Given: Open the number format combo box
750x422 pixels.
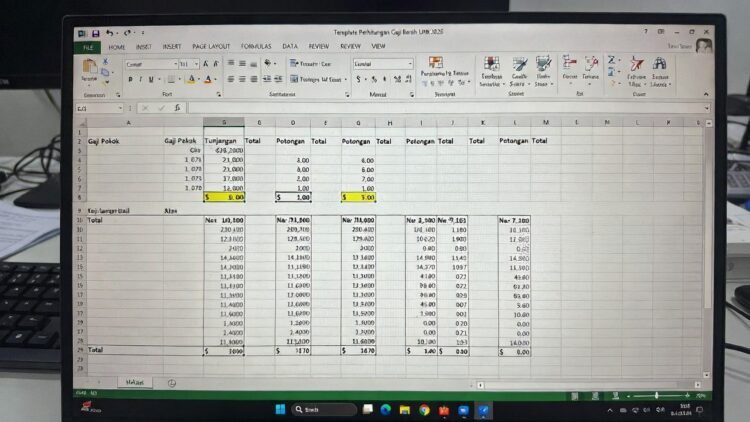Looking at the screenshot, I should pos(383,64).
